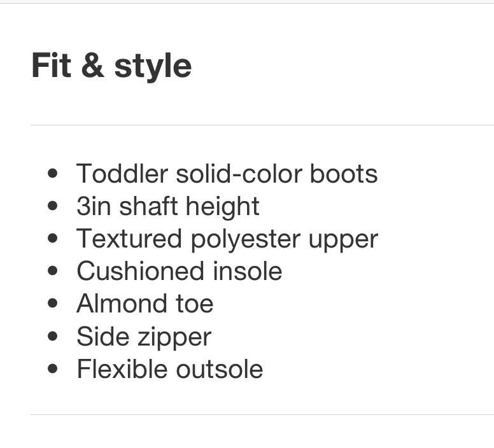Click the "Fit & style" section heading
Screen dimensions: 494x448
point(111,66)
